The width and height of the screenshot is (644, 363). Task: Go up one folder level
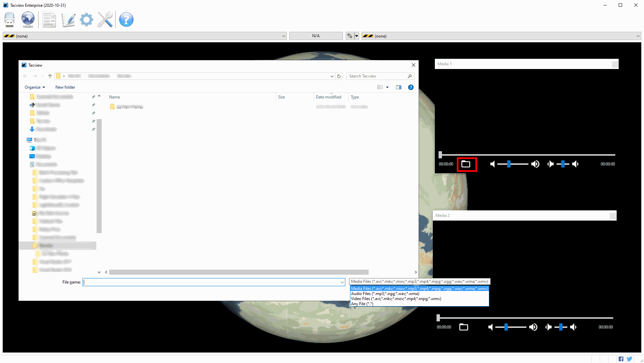tap(50, 76)
